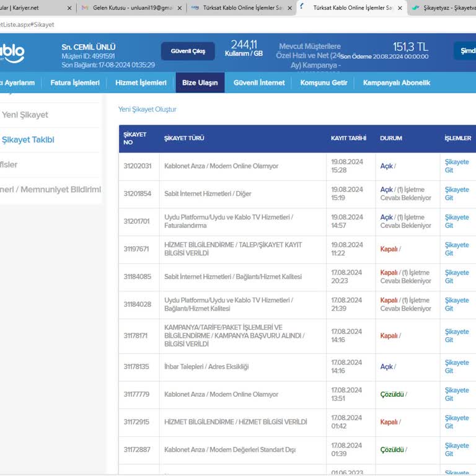The image size is (476, 476).
Task: Close the first Türksat Kablo tab
Action: point(290,8)
